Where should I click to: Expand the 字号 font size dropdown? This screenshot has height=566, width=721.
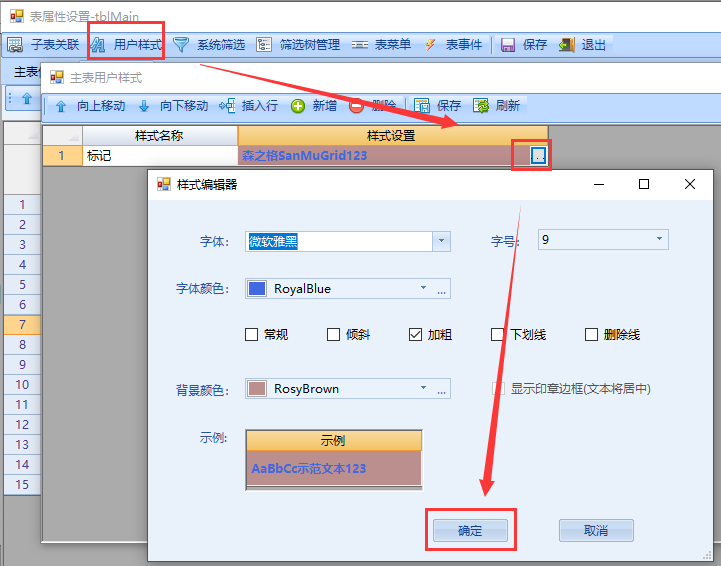coord(659,239)
